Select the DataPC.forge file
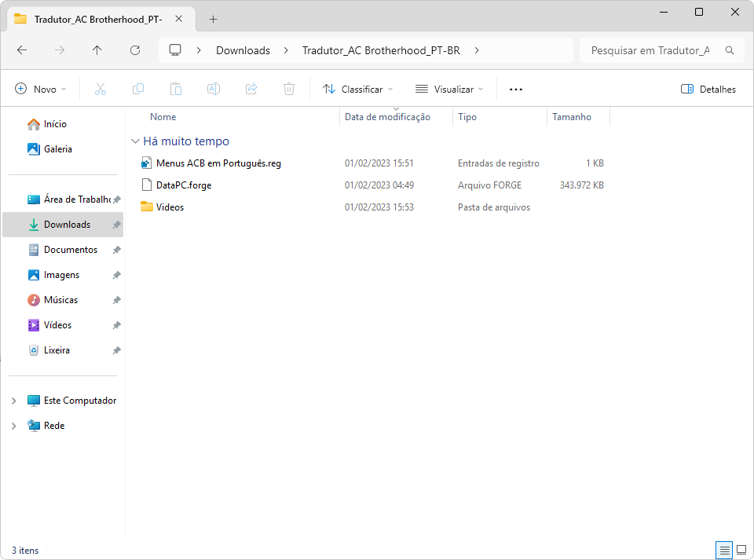The height and width of the screenshot is (560, 754). tap(183, 185)
